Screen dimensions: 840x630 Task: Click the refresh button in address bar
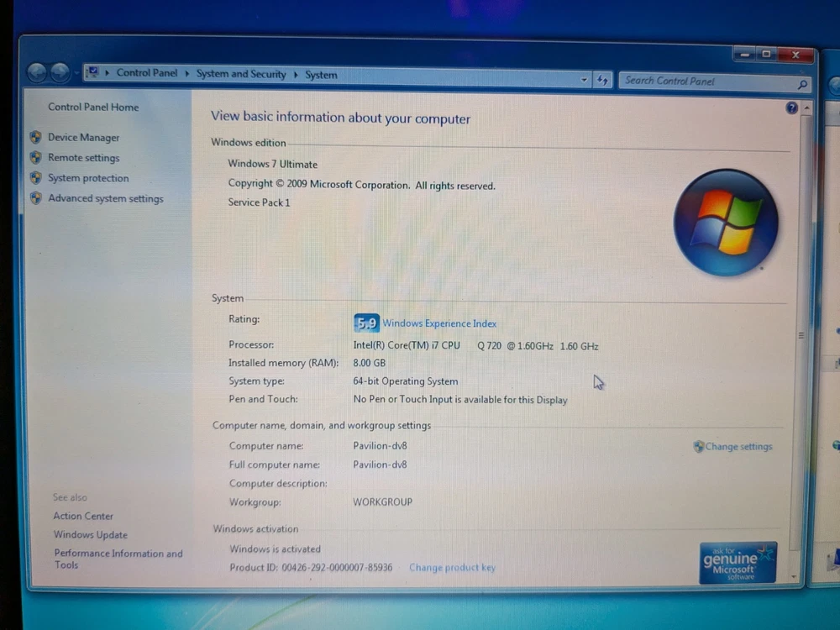(x=602, y=81)
